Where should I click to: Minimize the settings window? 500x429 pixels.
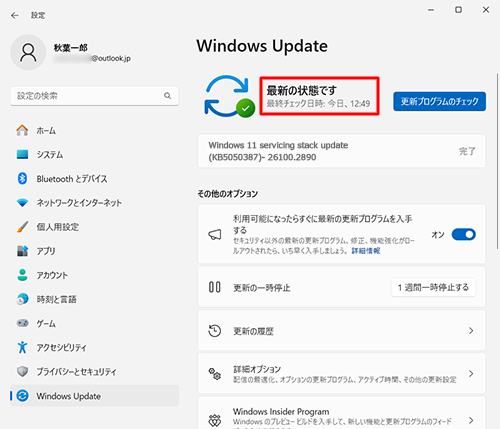(431, 10)
